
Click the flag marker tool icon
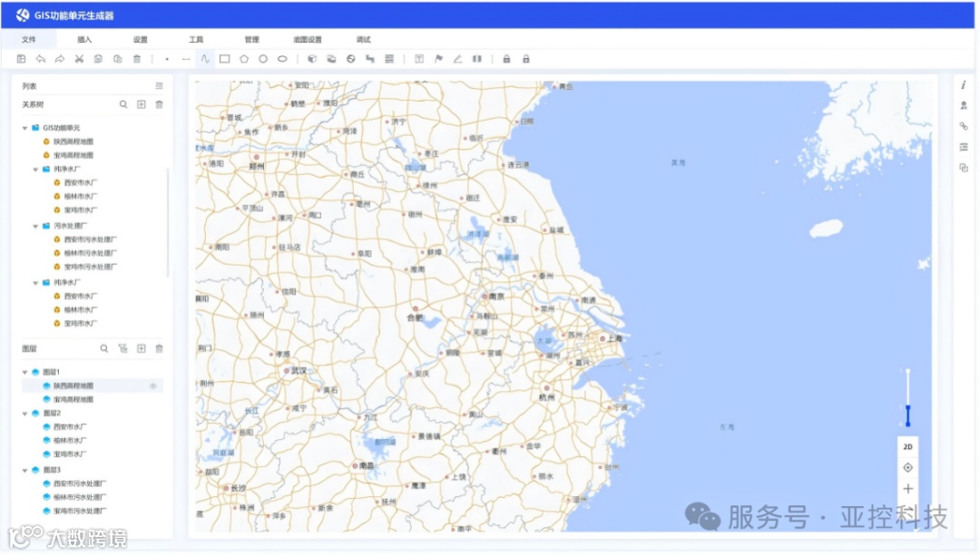[x=439, y=59]
